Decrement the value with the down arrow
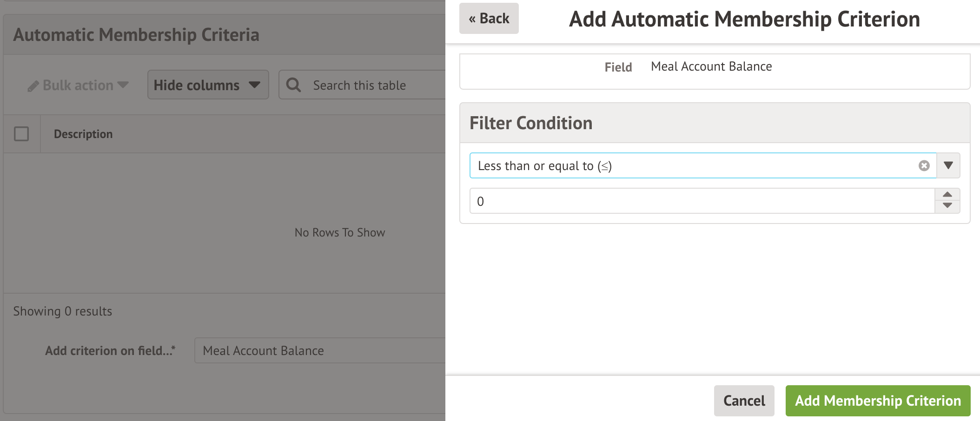 pos(947,206)
